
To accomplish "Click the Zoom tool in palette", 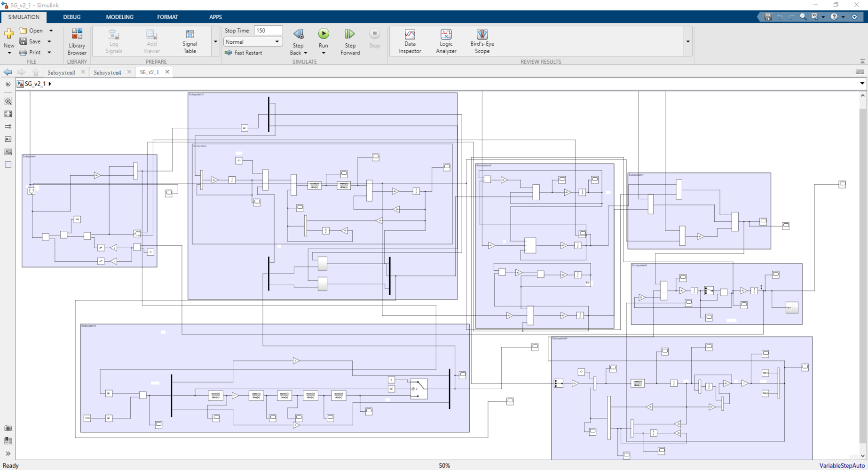I will 8,101.
